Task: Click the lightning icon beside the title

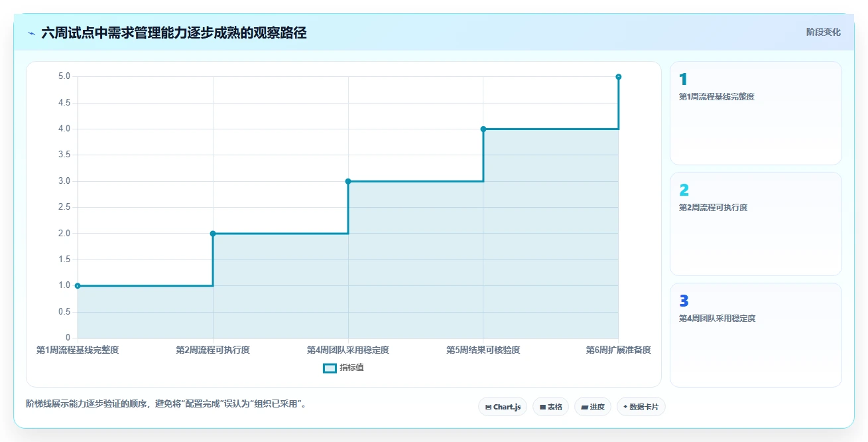Action: coord(31,33)
